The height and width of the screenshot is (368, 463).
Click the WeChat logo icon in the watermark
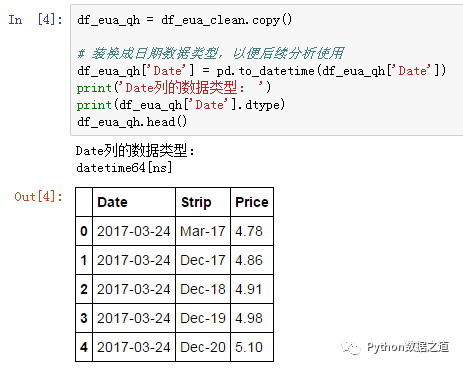351,348
